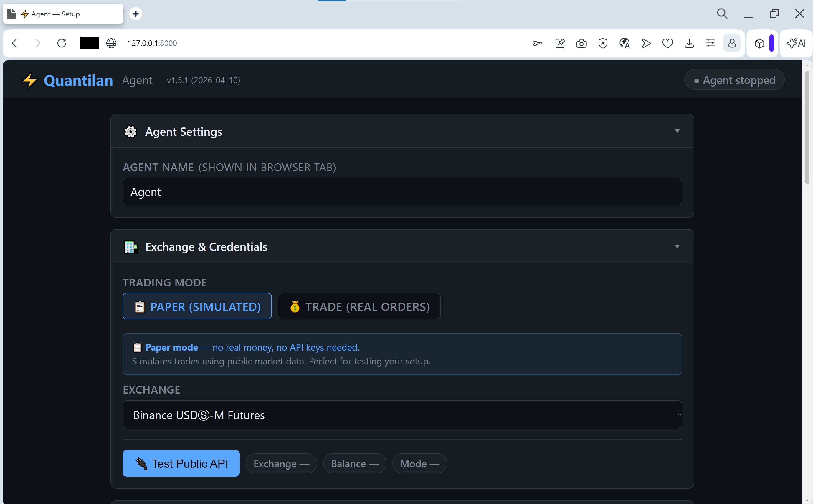Click the Test Public API button
Viewport: 813px width, 504px height.
pos(181,463)
